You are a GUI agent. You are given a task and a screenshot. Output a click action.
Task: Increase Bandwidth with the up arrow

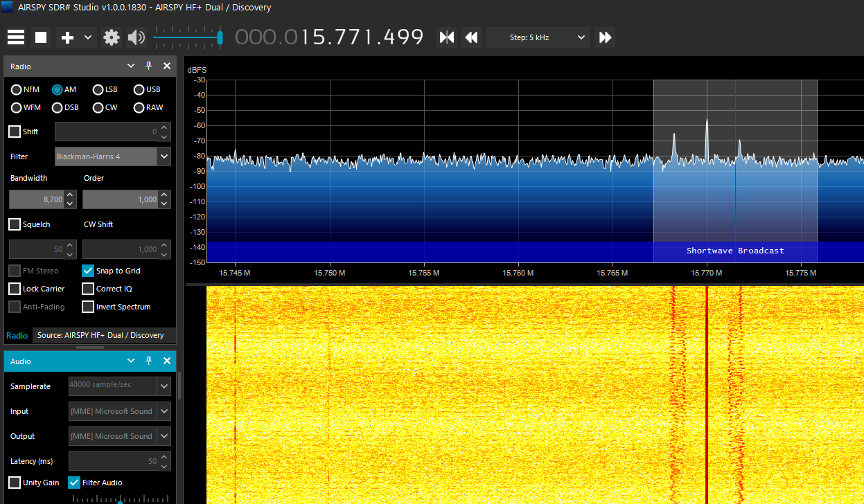coord(70,195)
